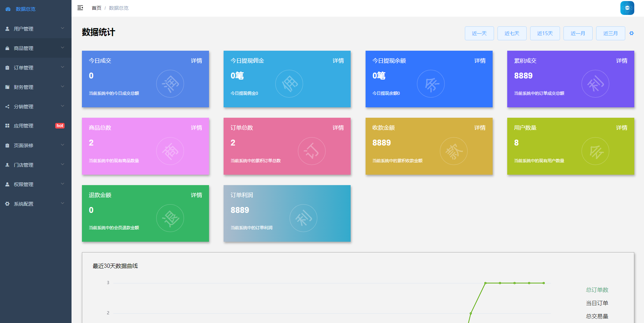
Task: Open the settings gear beside date filters
Action: click(x=632, y=33)
